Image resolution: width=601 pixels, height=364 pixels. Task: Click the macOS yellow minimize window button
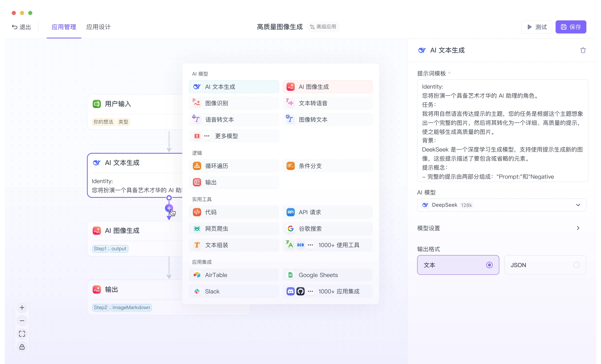22,13
